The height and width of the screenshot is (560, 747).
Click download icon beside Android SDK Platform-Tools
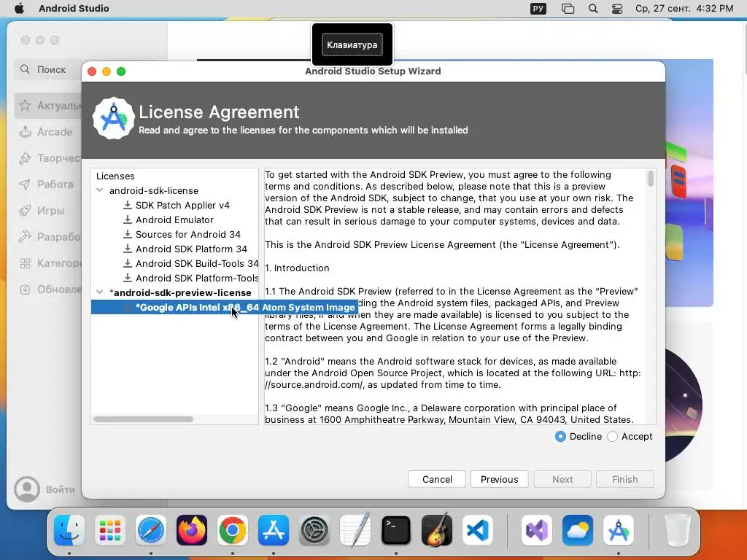[127, 278]
